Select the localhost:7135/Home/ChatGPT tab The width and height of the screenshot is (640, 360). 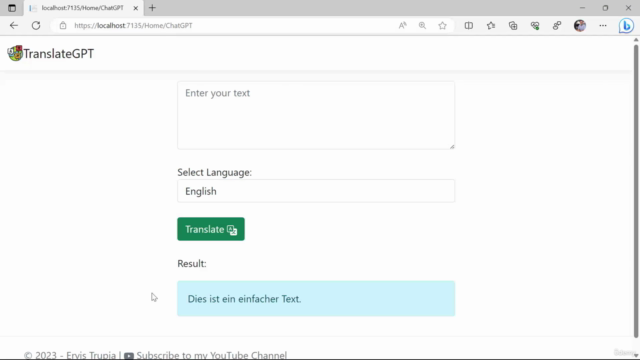point(82,8)
